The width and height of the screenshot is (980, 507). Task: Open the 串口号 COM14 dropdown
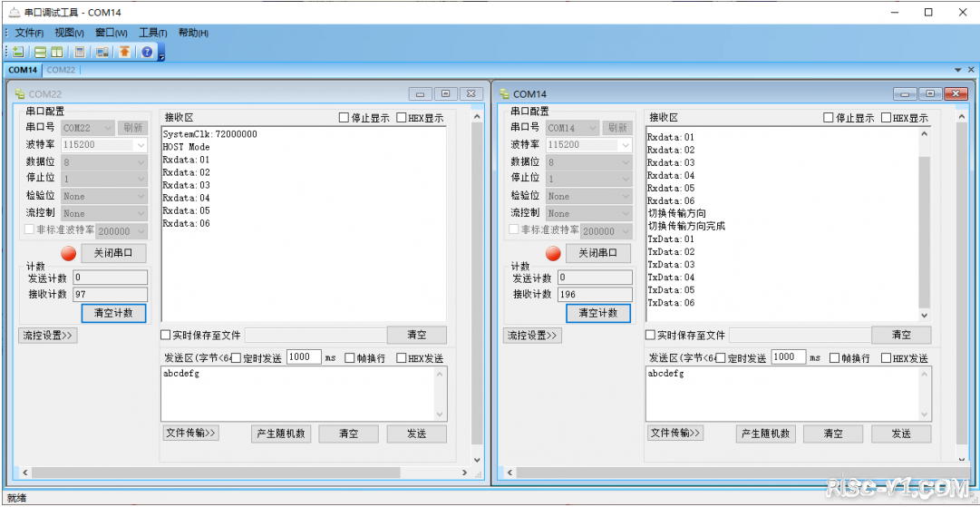pyautogui.click(x=573, y=128)
